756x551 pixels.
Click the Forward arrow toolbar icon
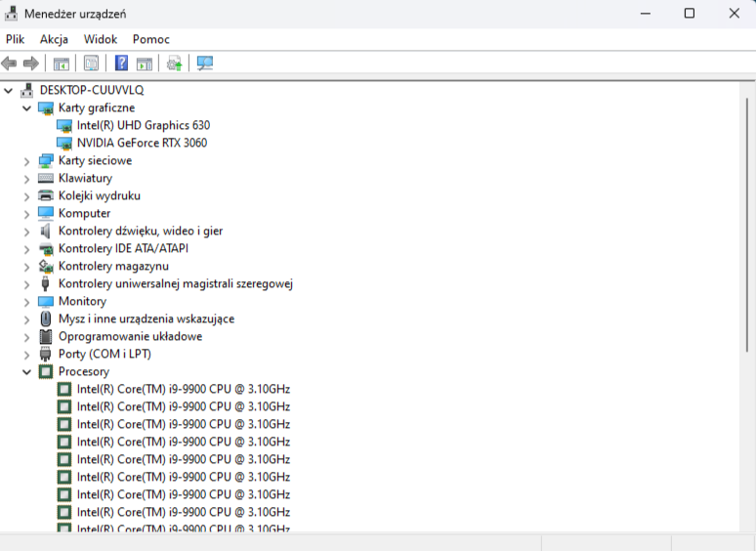pyautogui.click(x=31, y=64)
